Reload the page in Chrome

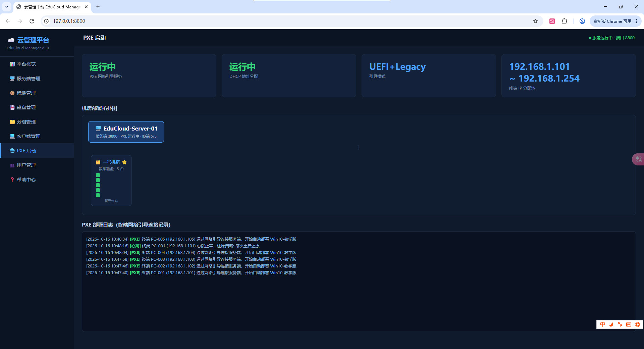click(x=32, y=21)
